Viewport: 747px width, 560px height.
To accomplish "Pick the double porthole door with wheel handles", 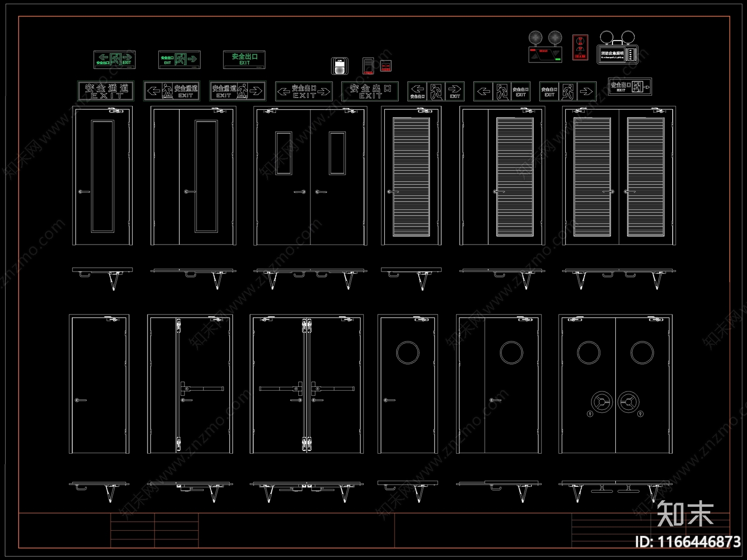I will tap(616, 384).
